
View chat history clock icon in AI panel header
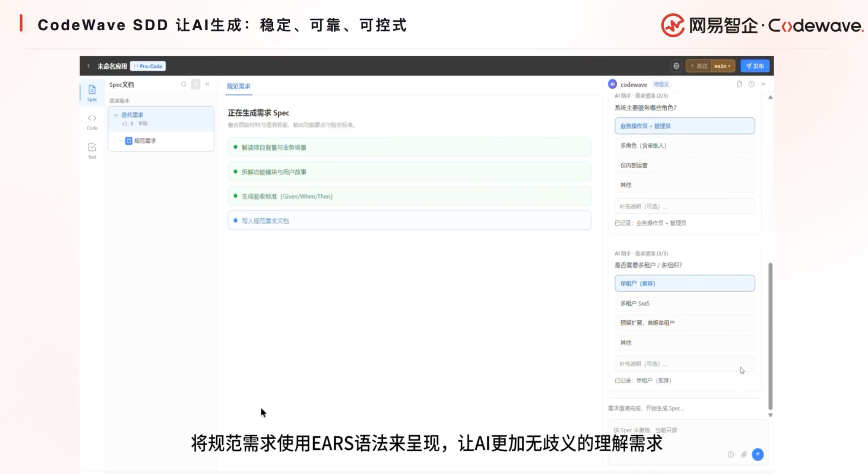click(x=751, y=84)
